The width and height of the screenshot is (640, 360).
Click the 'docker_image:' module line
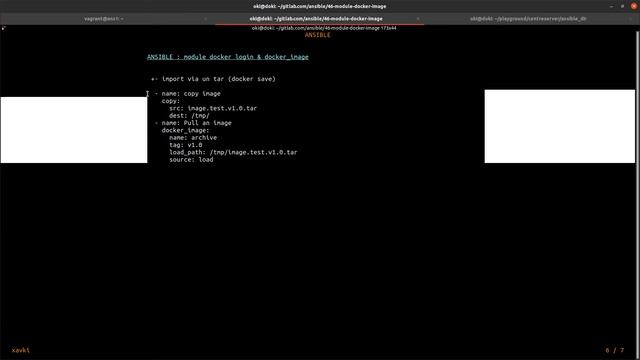[185, 130]
